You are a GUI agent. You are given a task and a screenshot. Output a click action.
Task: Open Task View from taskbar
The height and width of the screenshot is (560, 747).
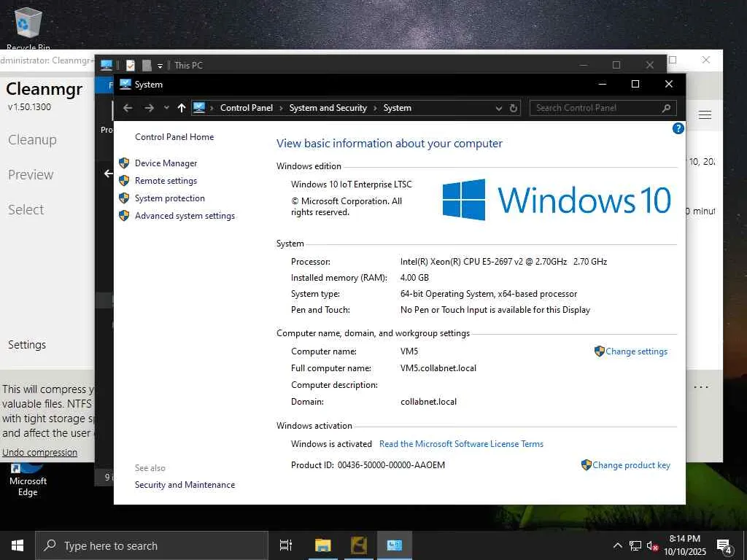tap(286, 545)
